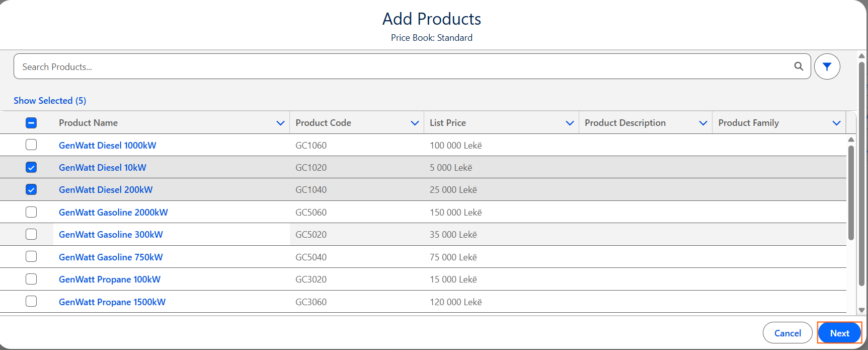Select list price 150 000 Lekë
The height and width of the screenshot is (350, 868).
click(455, 212)
